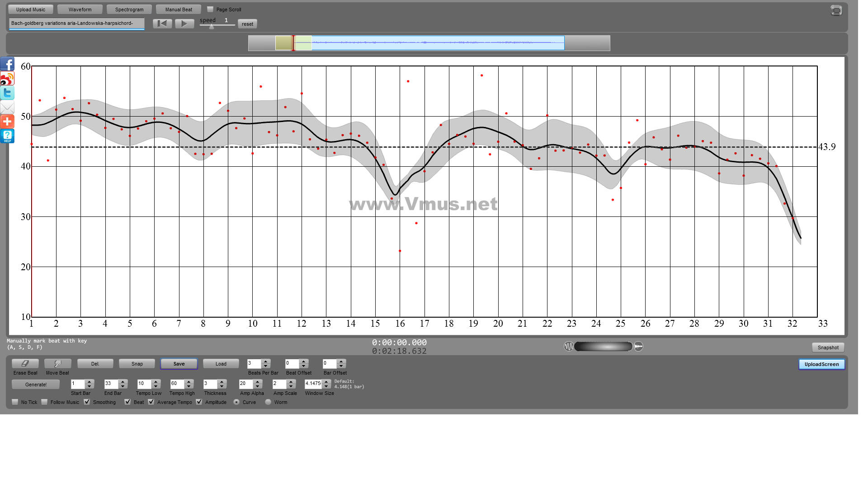Select the Worm radio button
The width and height of the screenshot is (868, 488).
[x=268, y=402]
